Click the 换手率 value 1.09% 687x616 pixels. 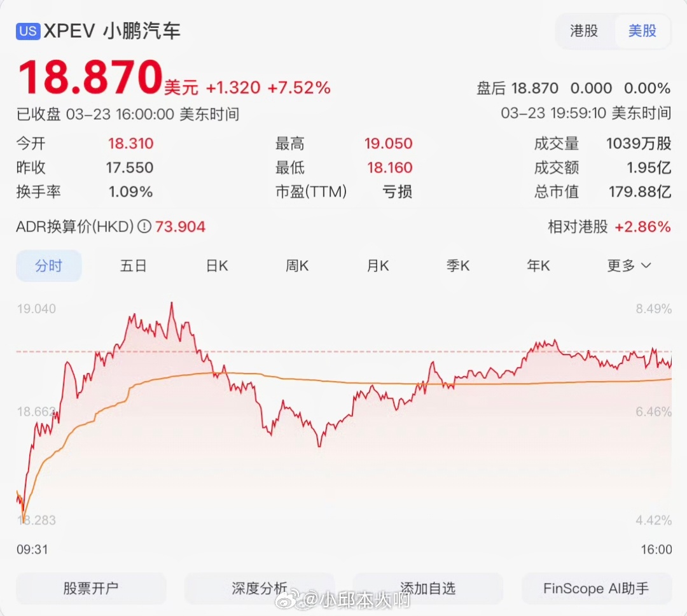click(130, 192)
